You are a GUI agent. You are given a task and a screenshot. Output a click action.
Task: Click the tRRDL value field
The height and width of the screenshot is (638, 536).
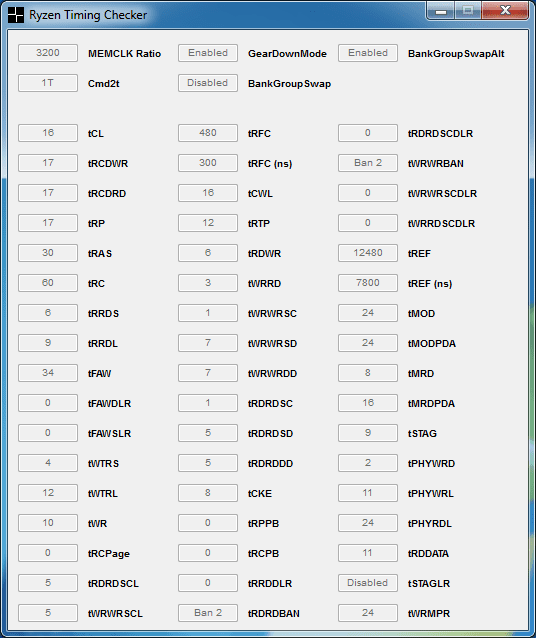(48, 343)
